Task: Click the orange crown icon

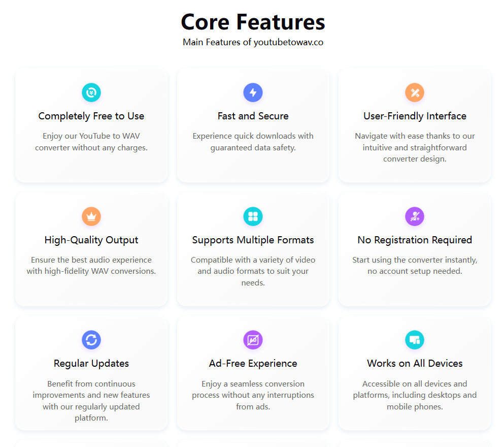Action: [91, 216]
